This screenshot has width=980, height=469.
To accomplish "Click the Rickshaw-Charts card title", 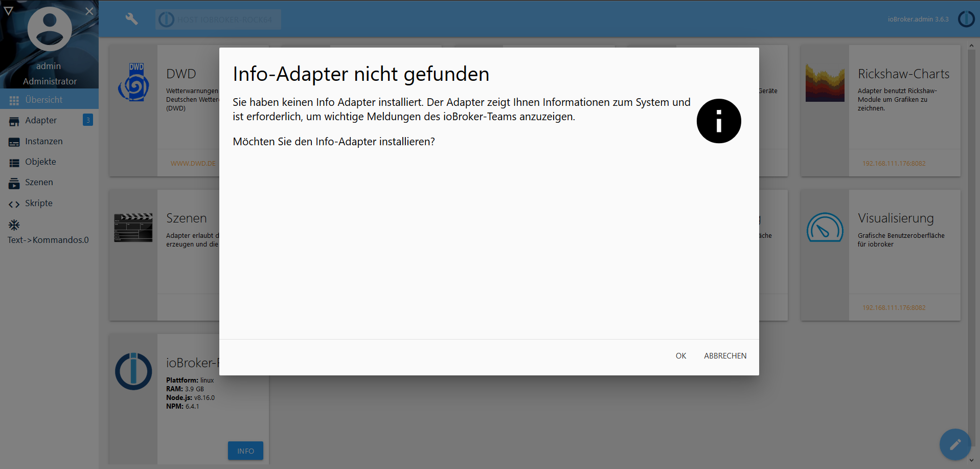I will pyautogui.click(x=903, y=74).
